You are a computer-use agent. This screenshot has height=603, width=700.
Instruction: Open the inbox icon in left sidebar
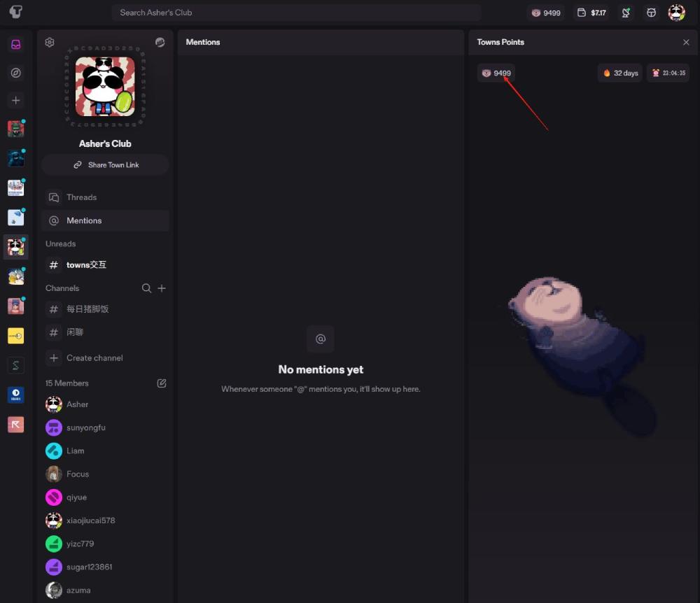(x=15, y=44)
